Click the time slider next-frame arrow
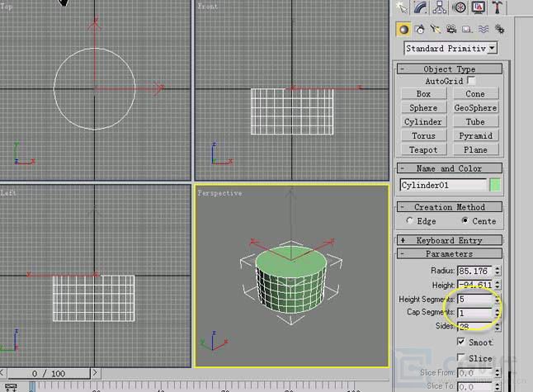This screenshot has height=392, width=533. [95, 373]
